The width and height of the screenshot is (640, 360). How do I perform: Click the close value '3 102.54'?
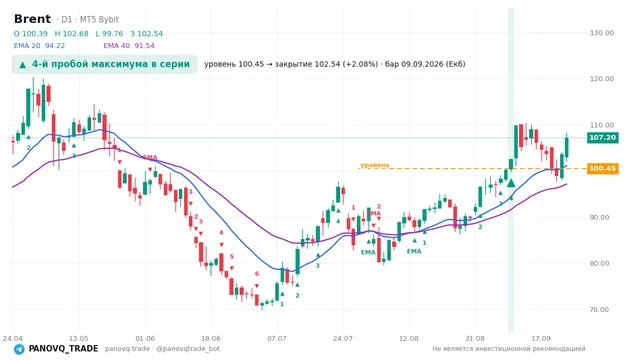click(147, 33)
